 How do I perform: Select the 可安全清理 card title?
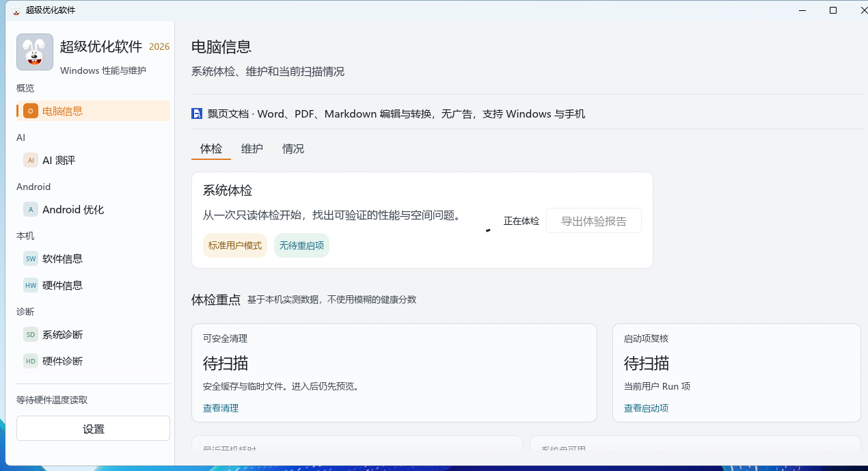pos(225,338)
